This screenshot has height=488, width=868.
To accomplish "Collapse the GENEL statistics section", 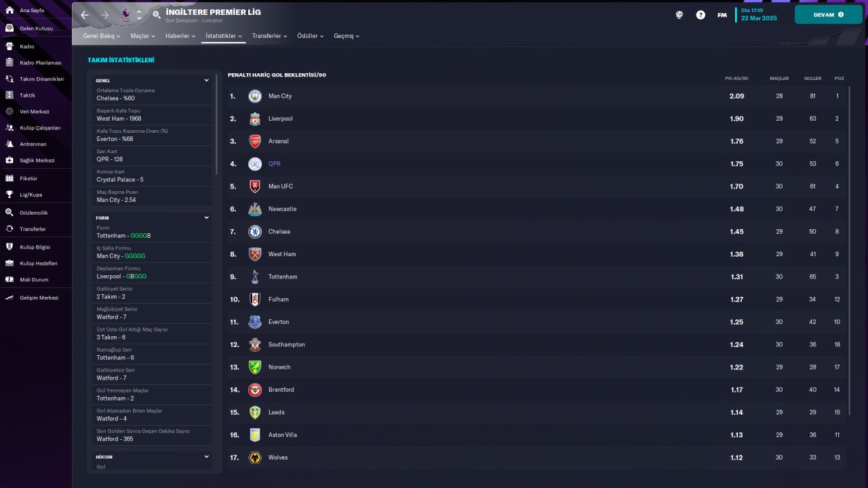I will tap(207, 80).
